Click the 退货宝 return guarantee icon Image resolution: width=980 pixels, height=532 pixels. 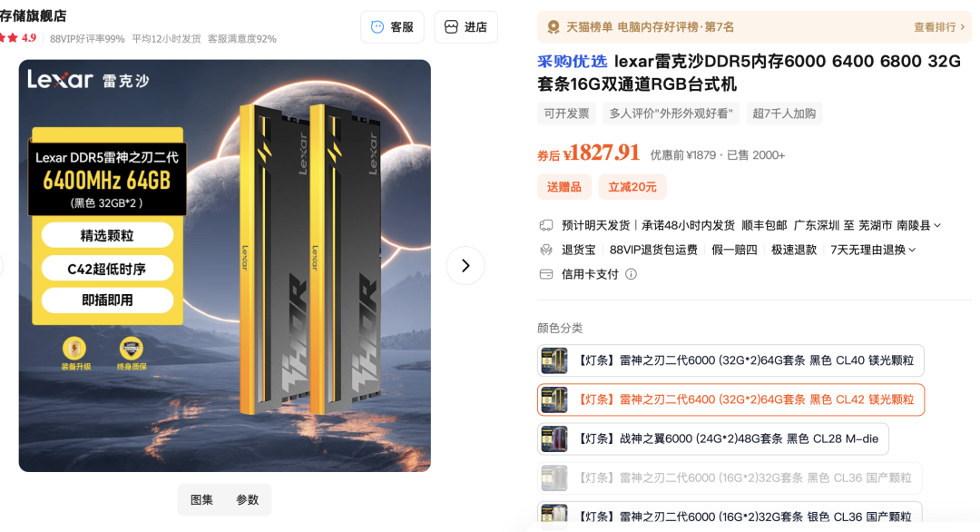[x=546, y=250]
